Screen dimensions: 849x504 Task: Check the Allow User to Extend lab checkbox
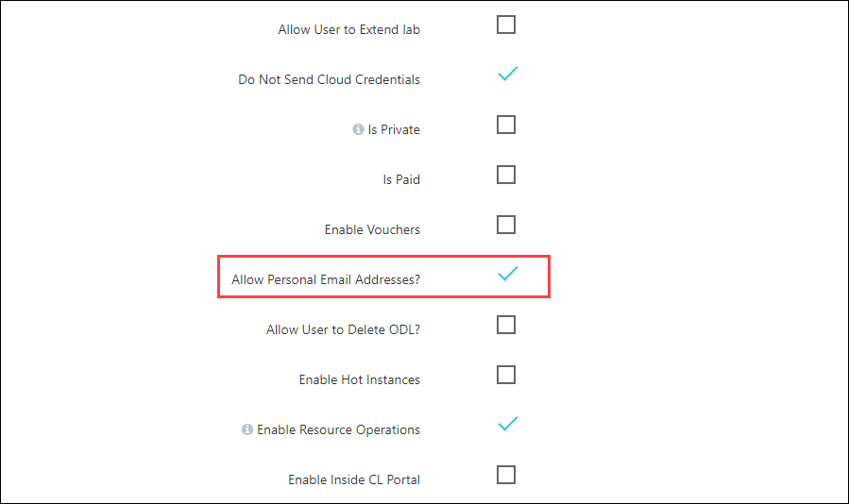pyautogui.click(x=506, y=25)
